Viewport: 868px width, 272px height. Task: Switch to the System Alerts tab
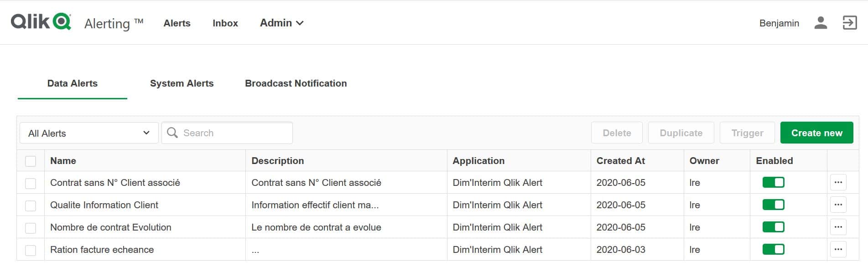click(x=182, y=83)
